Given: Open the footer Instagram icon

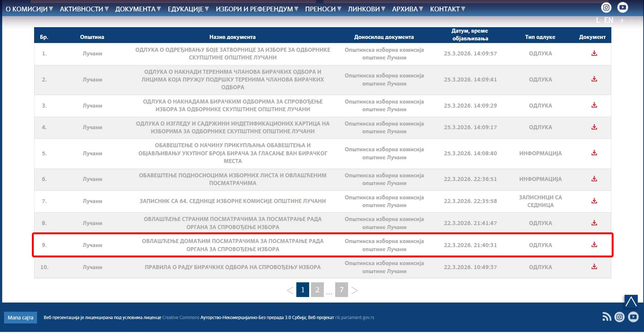Looking at the screenshot, I should 619,317.
